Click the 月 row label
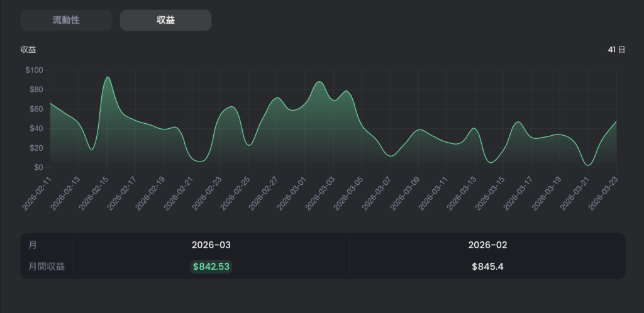This screenshot has width=644, height=313. point(33,245)
